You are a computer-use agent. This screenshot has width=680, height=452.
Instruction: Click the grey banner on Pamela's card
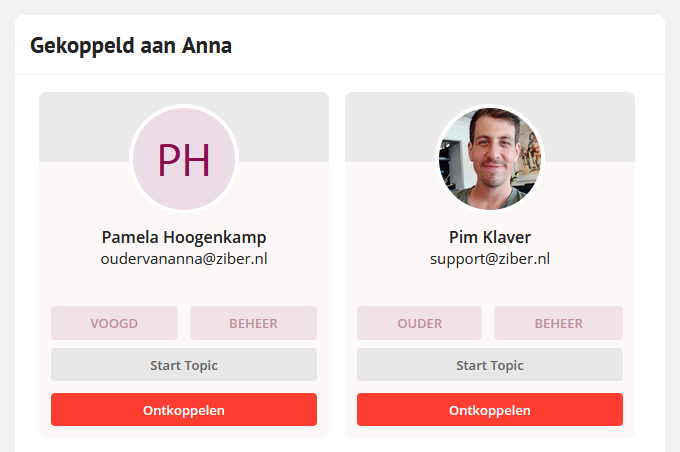(x=82, y=127)
